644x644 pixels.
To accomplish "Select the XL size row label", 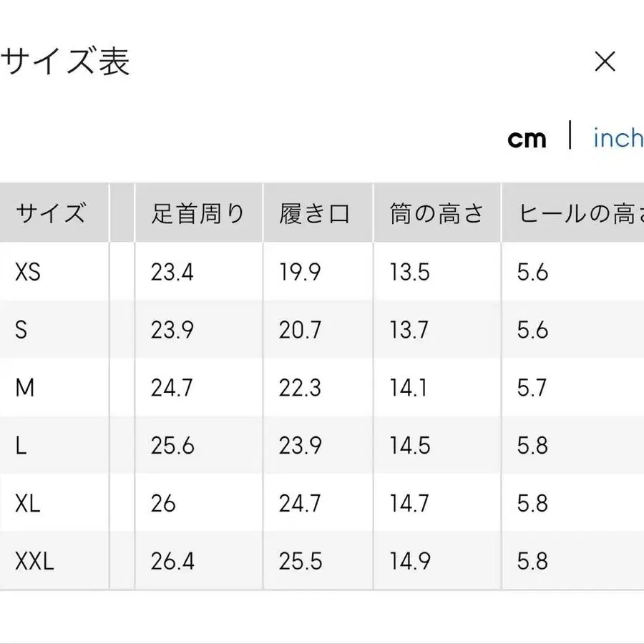I will [x=26, y=503].
